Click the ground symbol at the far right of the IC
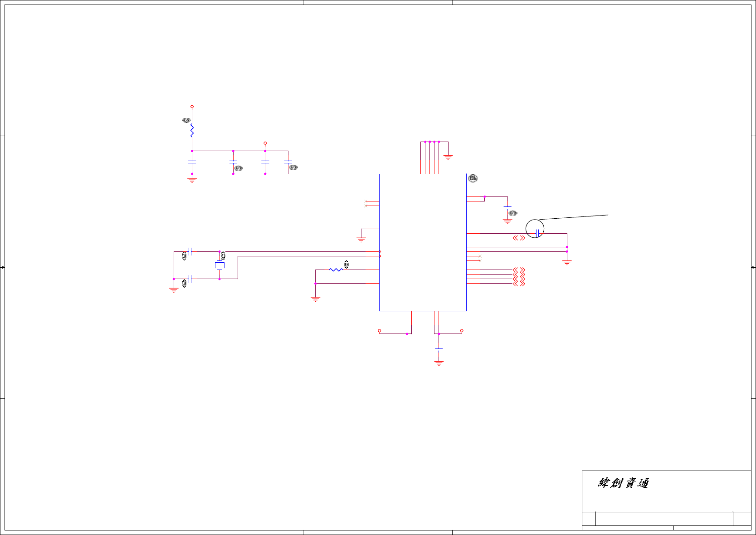756x535 pixels. tap(567, 262)
